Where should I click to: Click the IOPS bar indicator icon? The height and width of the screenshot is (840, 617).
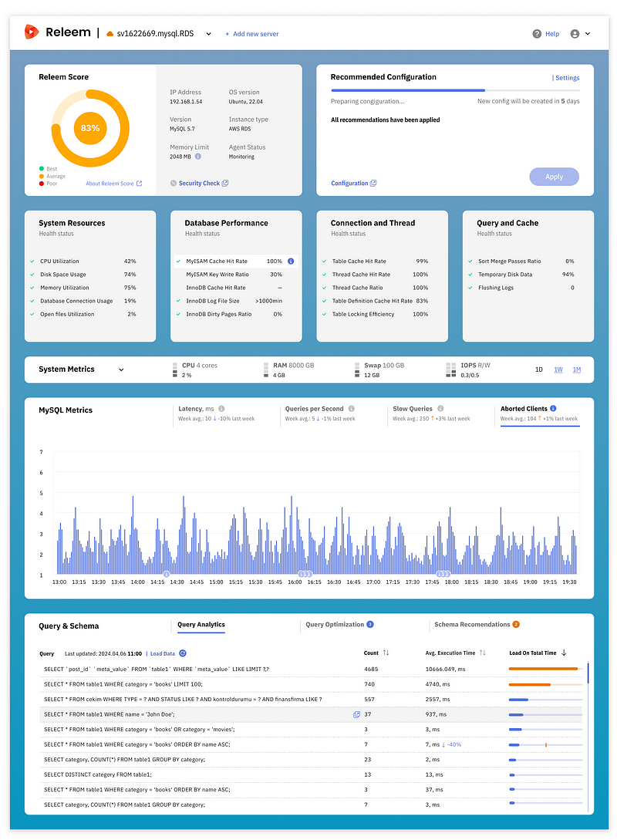click(x=451, y=370)
